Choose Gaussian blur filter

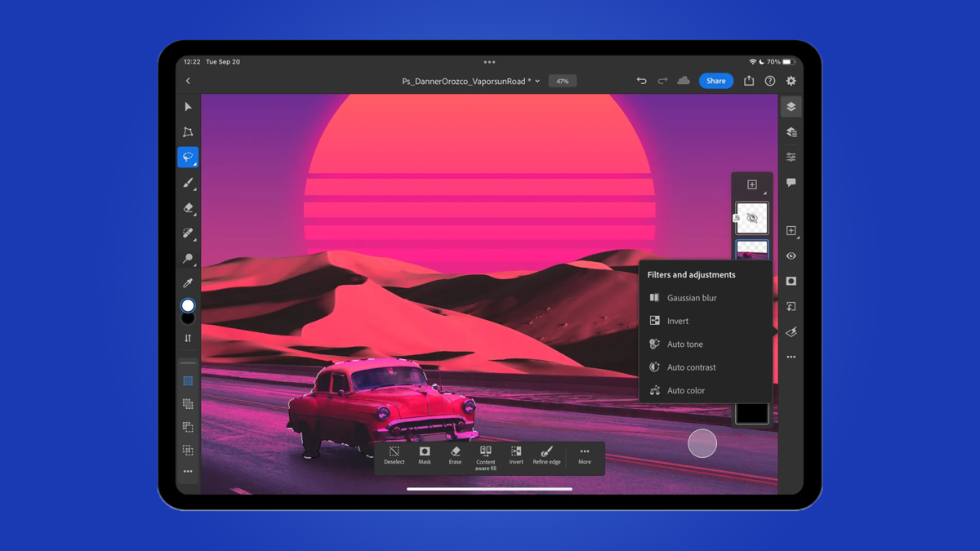(691, 298)
